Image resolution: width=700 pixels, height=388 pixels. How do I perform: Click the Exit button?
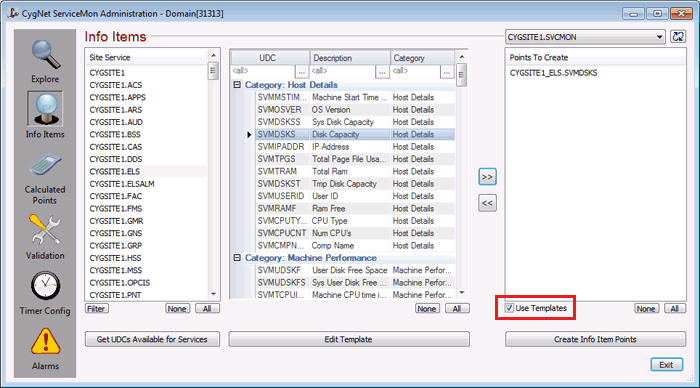(x=666, y=365)
